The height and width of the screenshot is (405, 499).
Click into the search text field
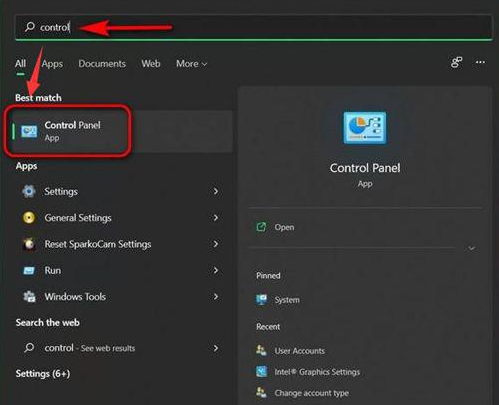click(253, 27)
